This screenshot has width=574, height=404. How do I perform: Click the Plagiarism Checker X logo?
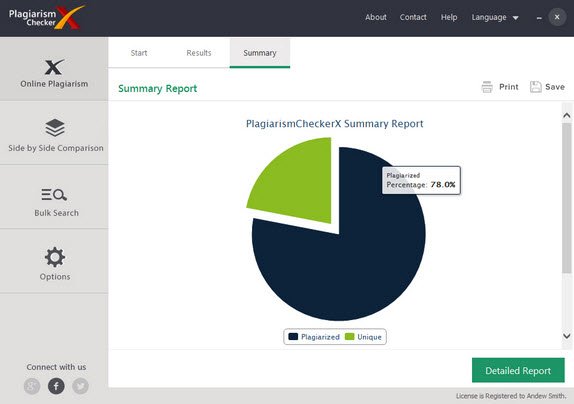(x=46, y=18)
